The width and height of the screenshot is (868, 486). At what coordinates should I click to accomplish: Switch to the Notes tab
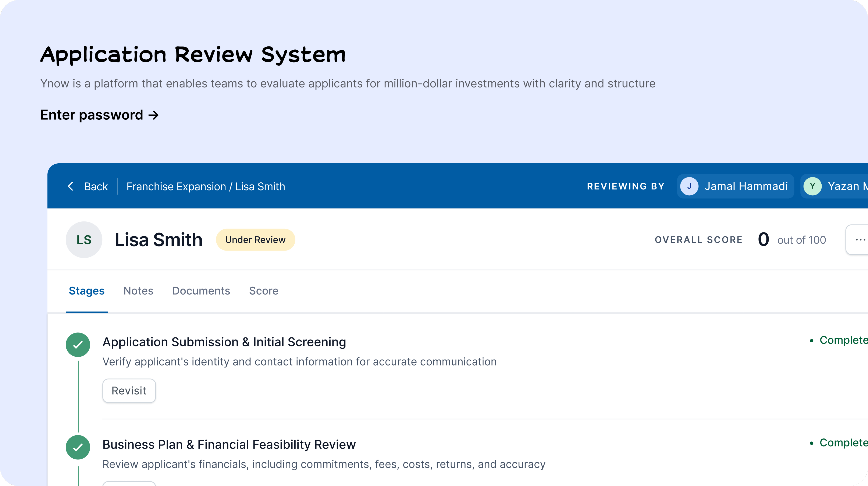point(138,291)
